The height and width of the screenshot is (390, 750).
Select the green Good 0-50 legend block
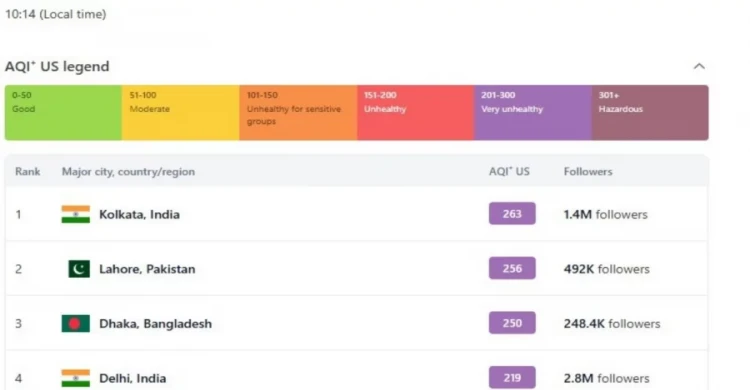click(x=63, y=113)
